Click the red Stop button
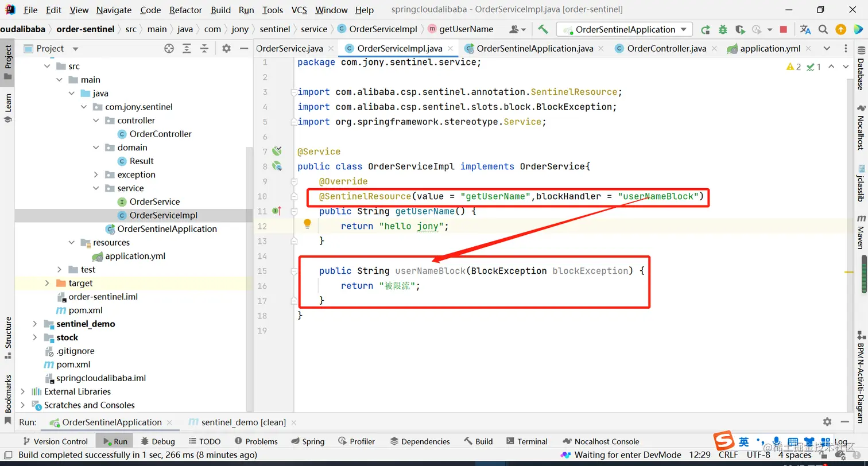The height and width of the screenshot is (466, 868). (784, 29)
